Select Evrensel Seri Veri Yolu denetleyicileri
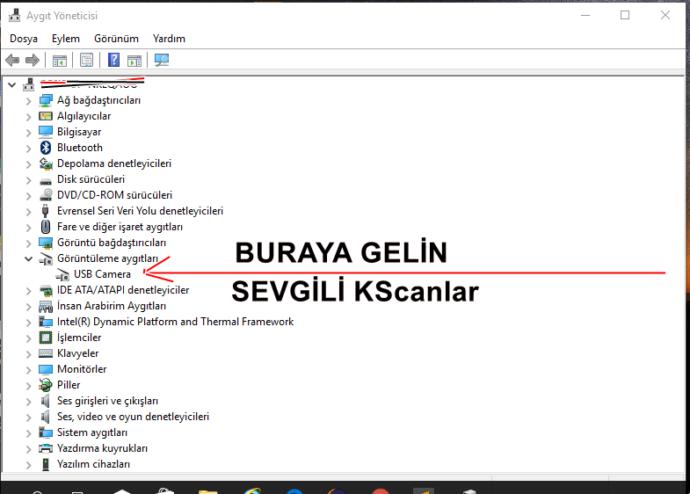690x494 pixels. [140, 211]
